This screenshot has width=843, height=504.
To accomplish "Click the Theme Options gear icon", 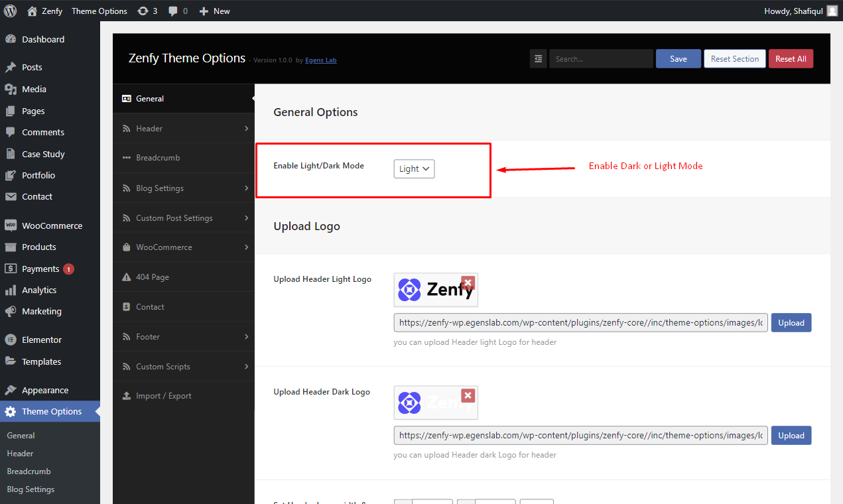I will tap(10, 411).
